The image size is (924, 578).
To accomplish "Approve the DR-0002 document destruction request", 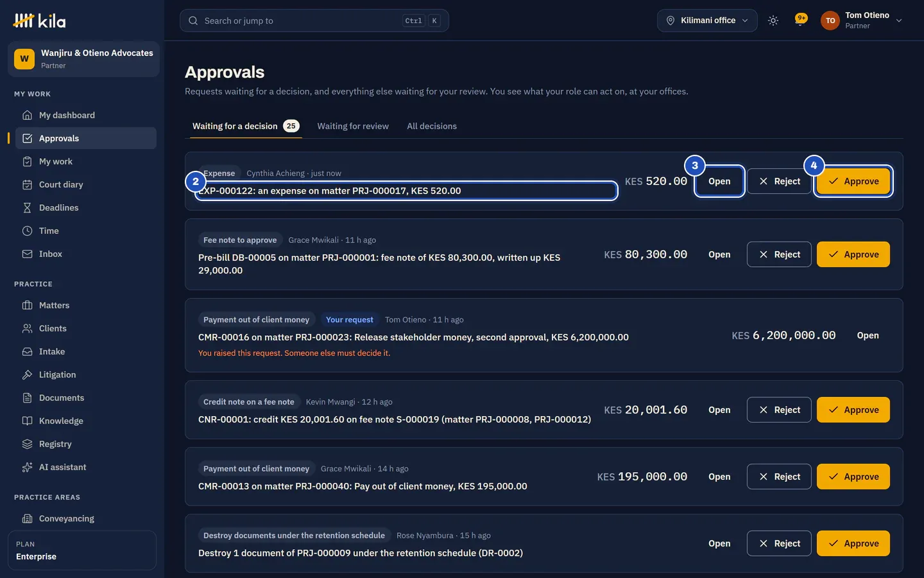I will (853, 543).
